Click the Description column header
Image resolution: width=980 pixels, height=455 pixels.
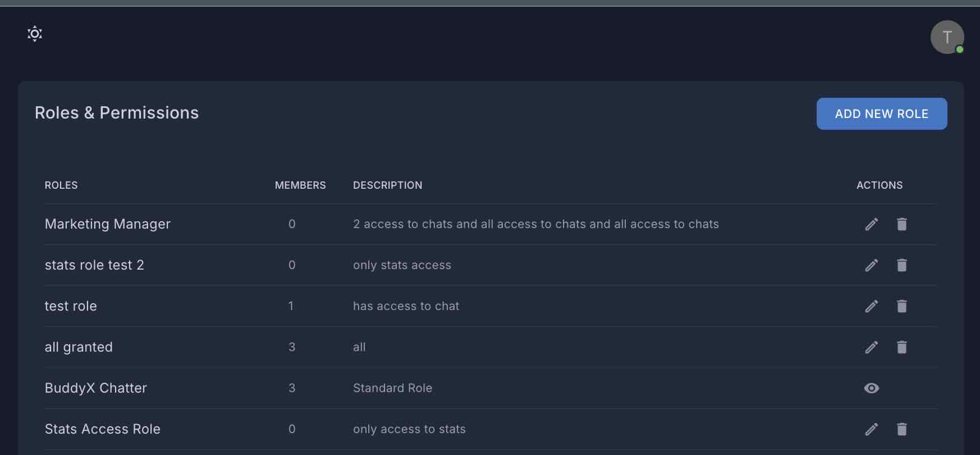[x=387, y=185]
